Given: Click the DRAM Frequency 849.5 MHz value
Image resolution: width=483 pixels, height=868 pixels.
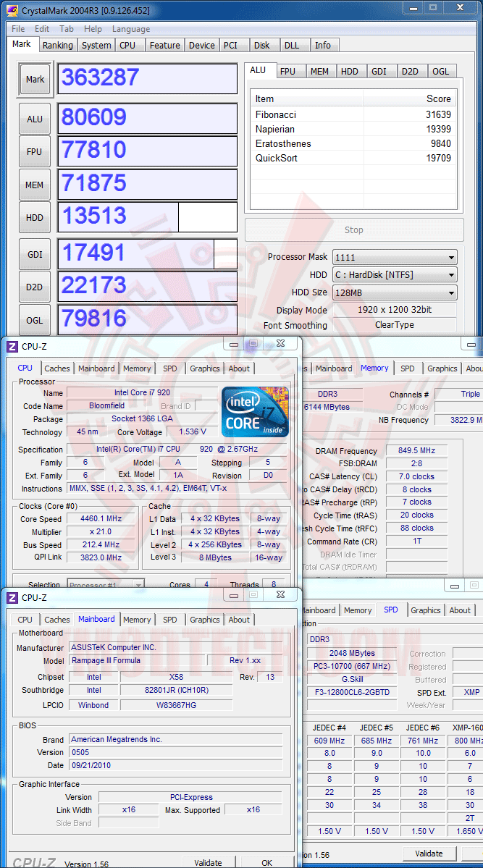Looking at the screenshot, I should 416,451.
